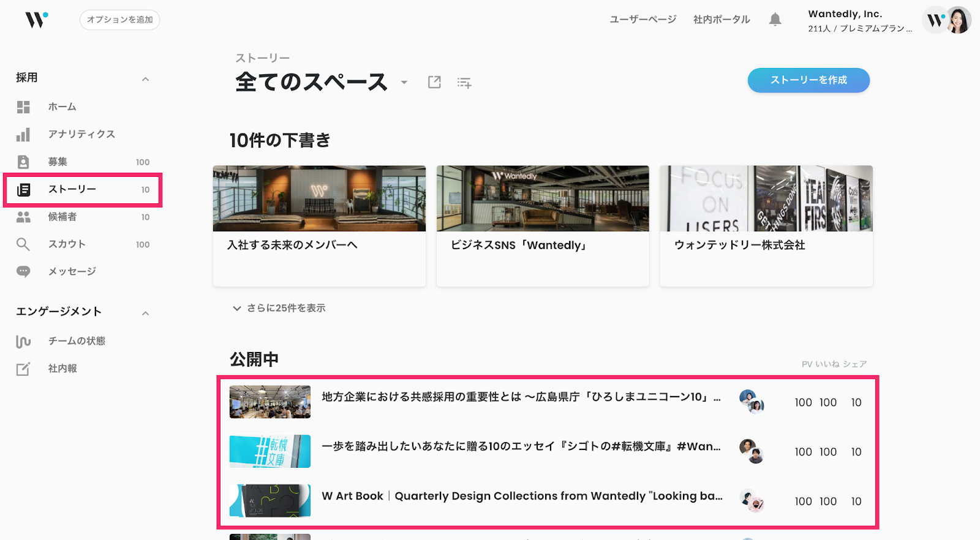
Task: Collapse the エンゲージメント sidebar section
Action: 145,313
